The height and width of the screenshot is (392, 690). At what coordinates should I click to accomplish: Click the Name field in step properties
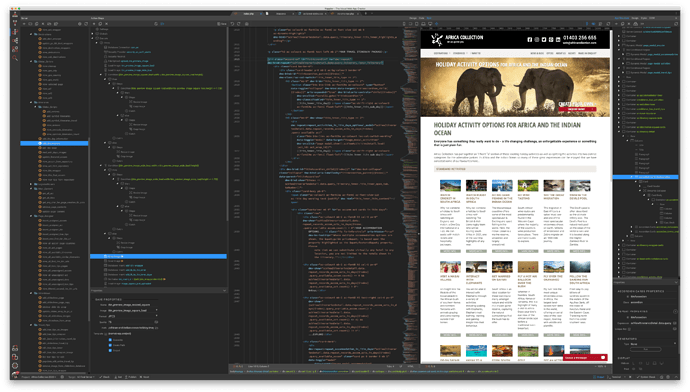[x=132, y=305]
